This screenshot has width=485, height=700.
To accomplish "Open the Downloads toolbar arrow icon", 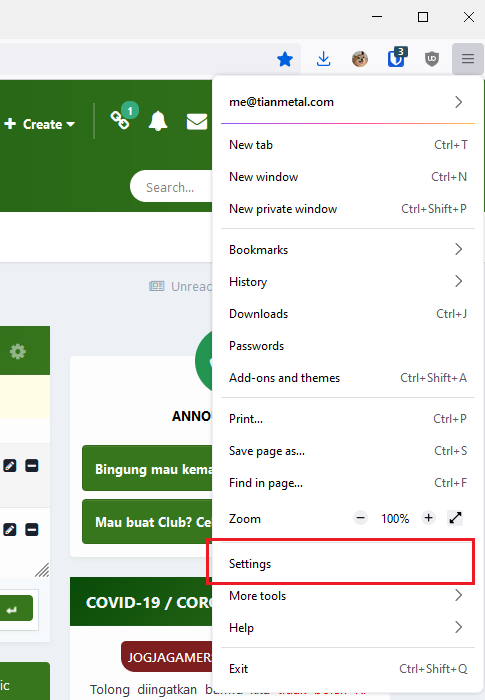I will pos(323,58).
